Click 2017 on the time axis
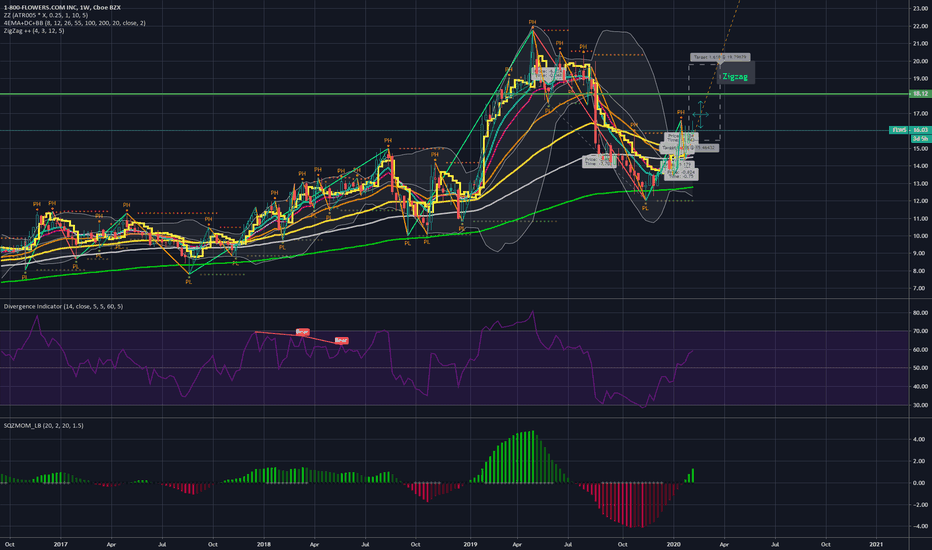Image resolution: width=932 pixels, height=550 pixels. [x=61, y=544]
